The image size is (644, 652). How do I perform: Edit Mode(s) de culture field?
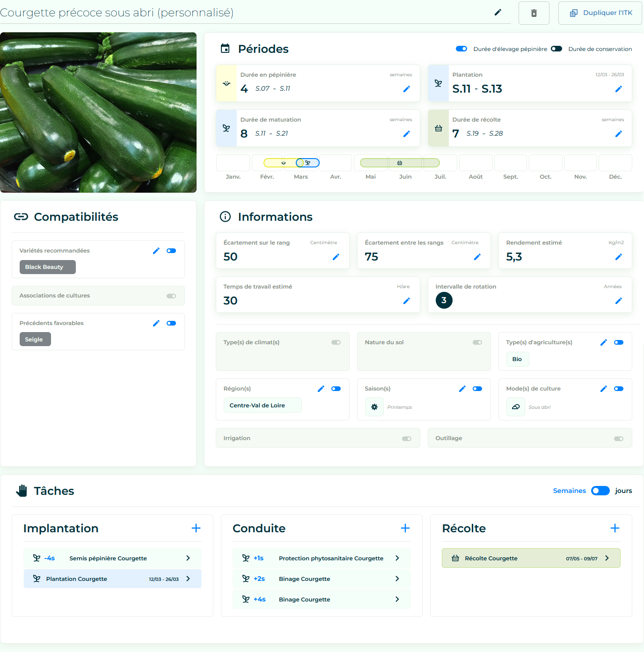tap(604, 389)
